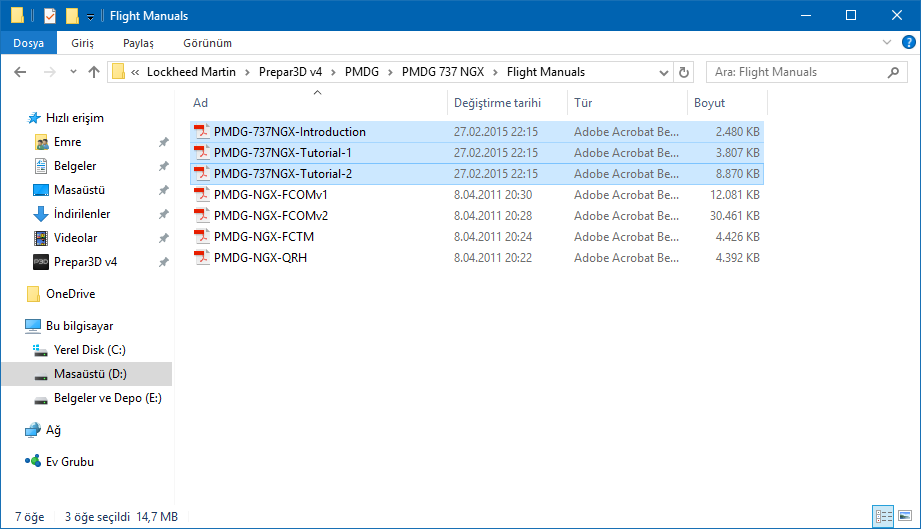Sort by Değiştirme tarihi column
This screenshot has width=921, height=529.
[x=507, y=103]
